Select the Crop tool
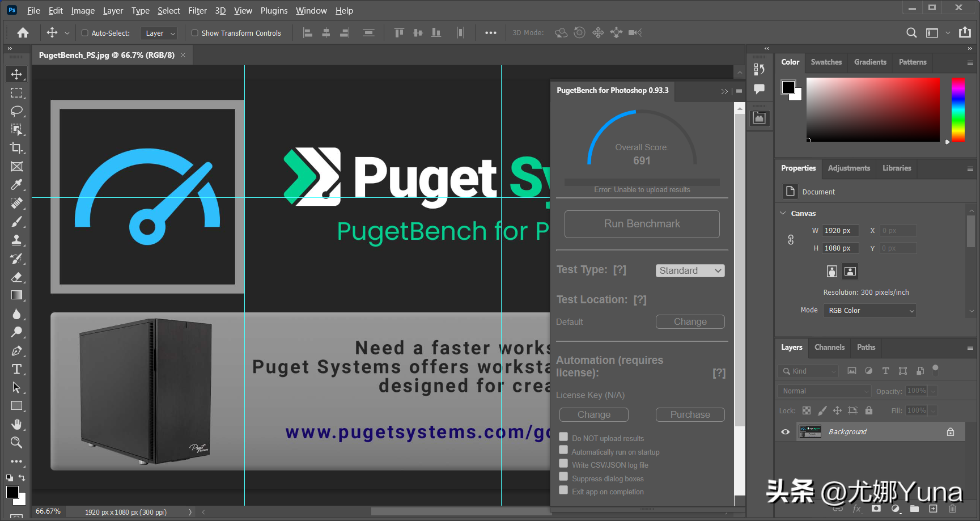This screenshot has width=980, height=521. [16, 148]
